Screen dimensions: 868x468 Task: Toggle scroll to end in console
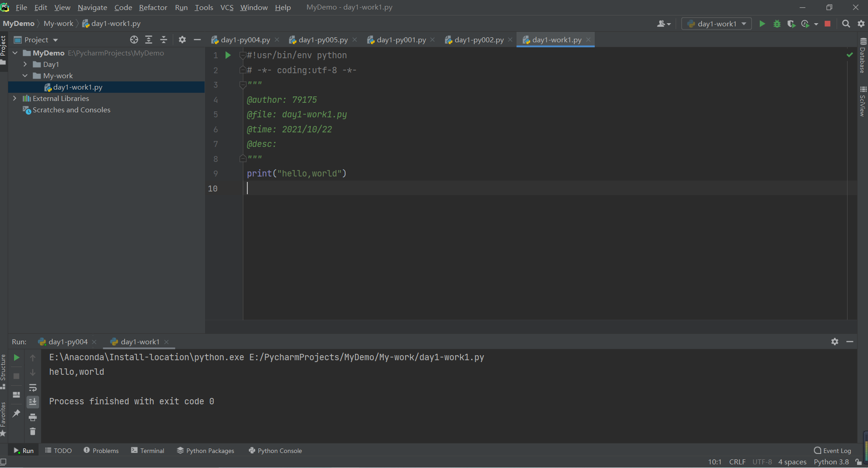click(x=33, y=402)
